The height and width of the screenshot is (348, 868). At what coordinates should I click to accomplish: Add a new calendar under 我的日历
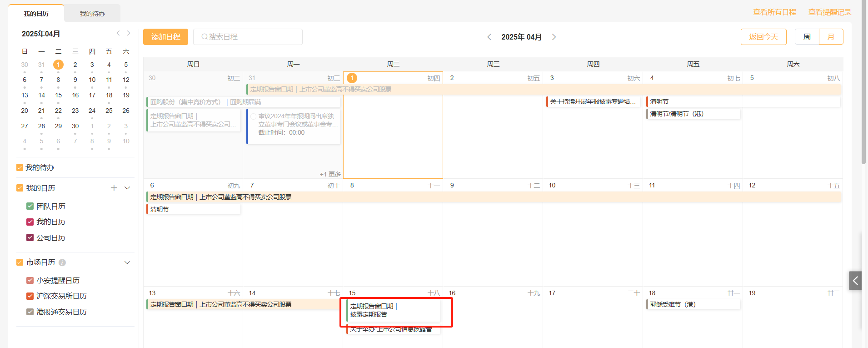point(114,188)
